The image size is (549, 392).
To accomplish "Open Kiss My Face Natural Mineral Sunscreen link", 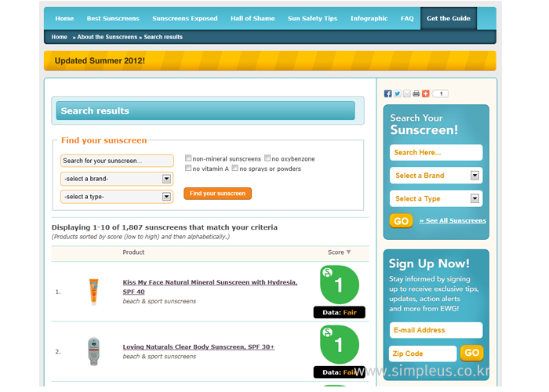I will click(x=209, y=287).
